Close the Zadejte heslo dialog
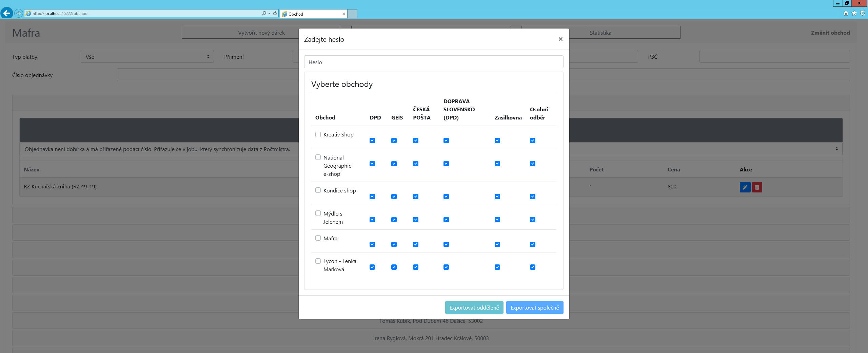 tap(560, 39)
